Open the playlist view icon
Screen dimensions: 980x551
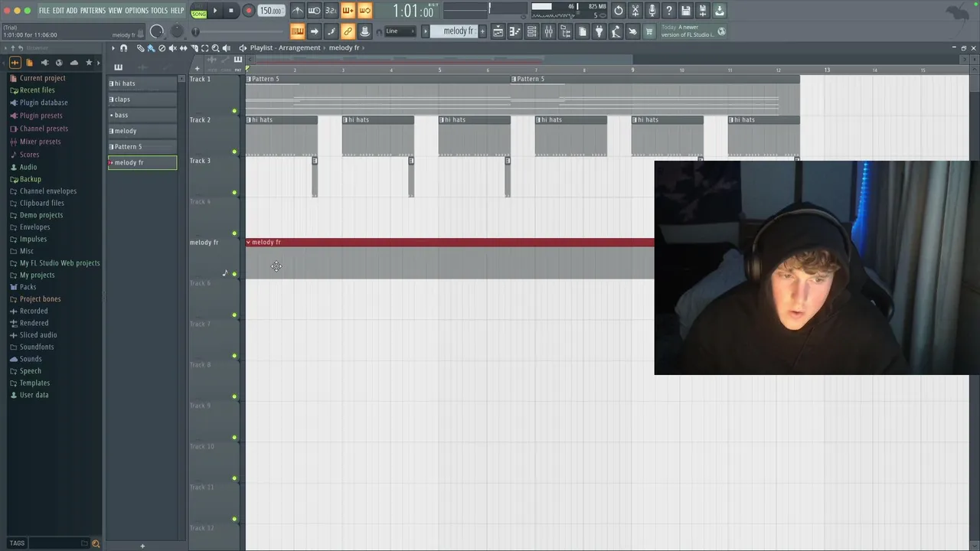click(x=498, y=31)
